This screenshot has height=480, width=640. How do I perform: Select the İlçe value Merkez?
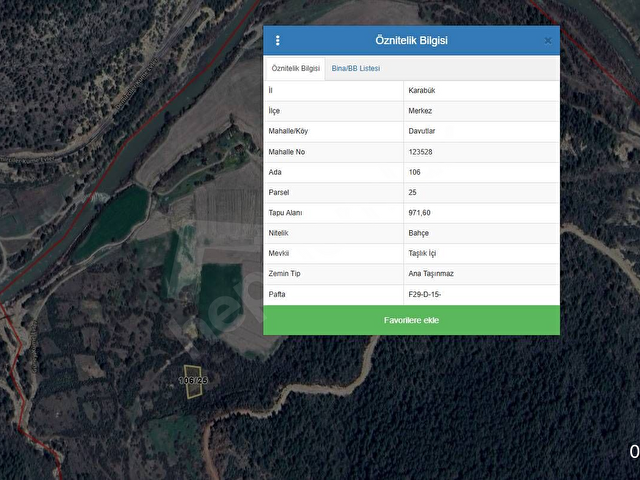[420, 111]
